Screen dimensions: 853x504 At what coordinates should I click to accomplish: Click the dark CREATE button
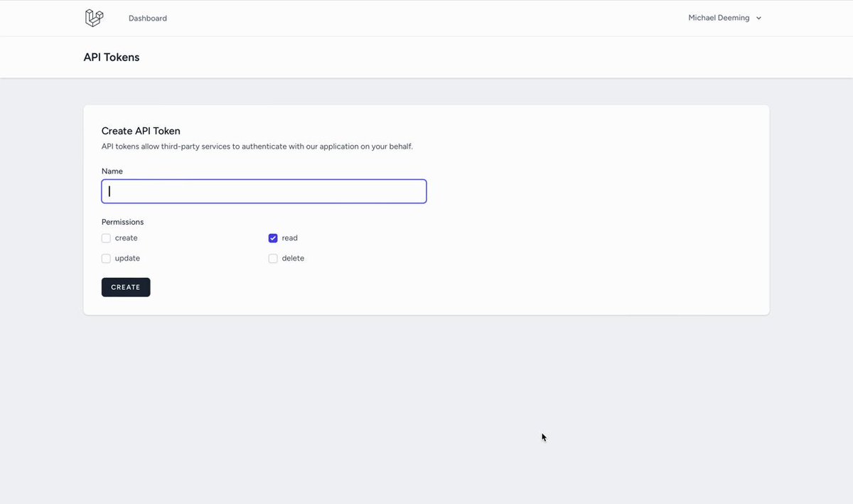(126, 287)
